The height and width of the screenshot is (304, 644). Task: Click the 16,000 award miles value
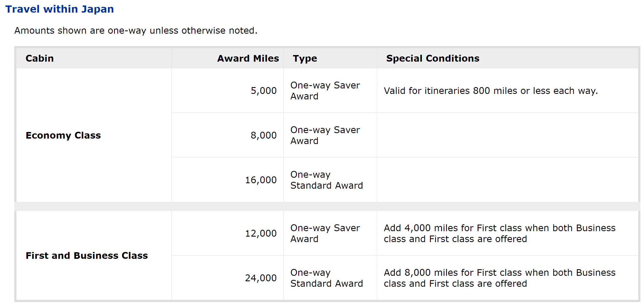(261, 180)
